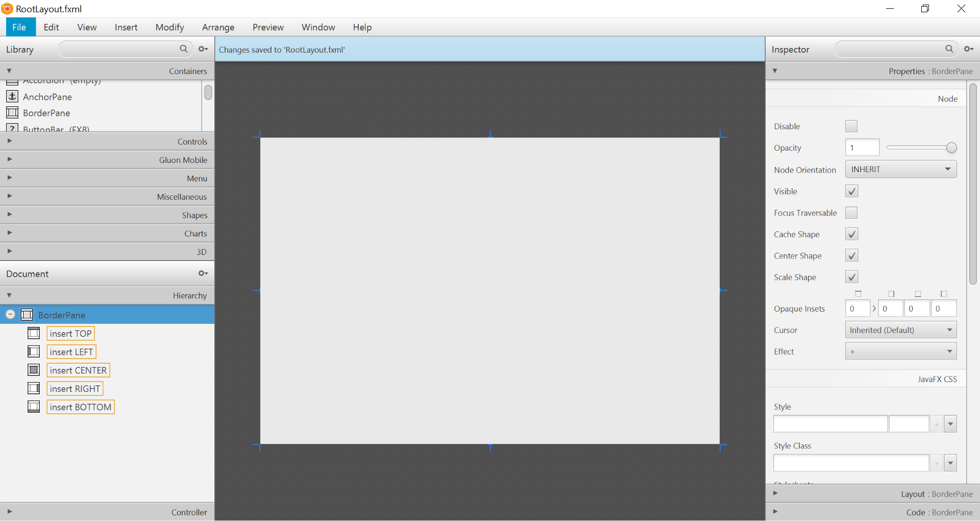This screenshot has height=521, width=980.
Task: Collapse BorderPane node with minus icon
Action: (x=10, y=315)
